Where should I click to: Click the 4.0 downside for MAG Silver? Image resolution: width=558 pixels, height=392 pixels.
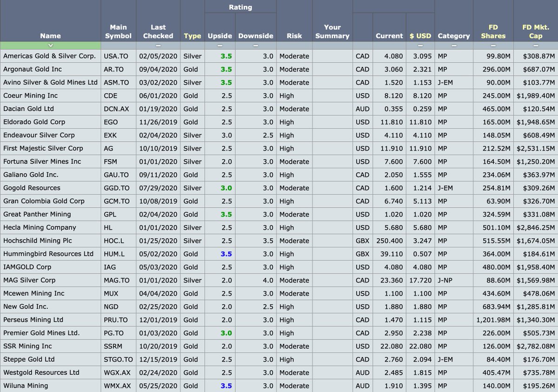point(268,280)
